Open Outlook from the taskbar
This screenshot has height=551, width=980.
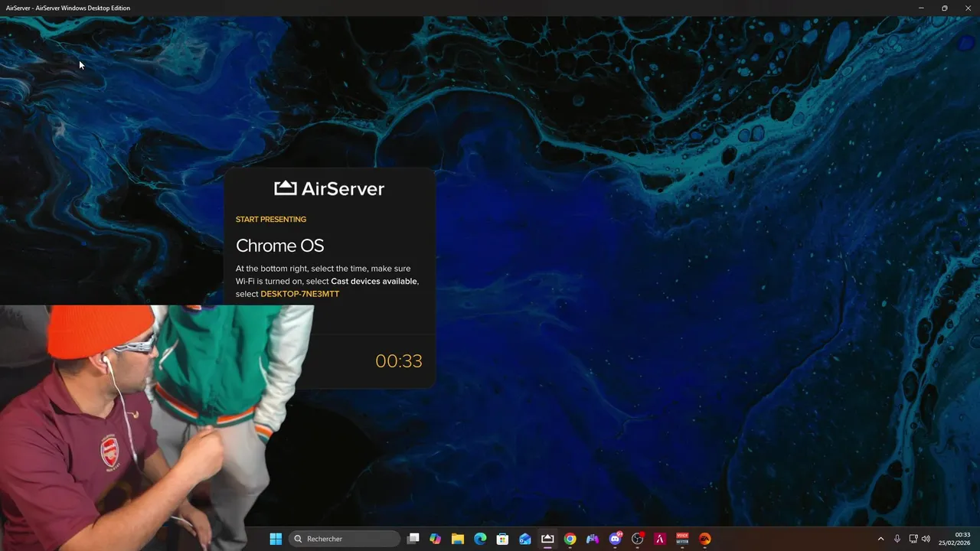(525, 539)
